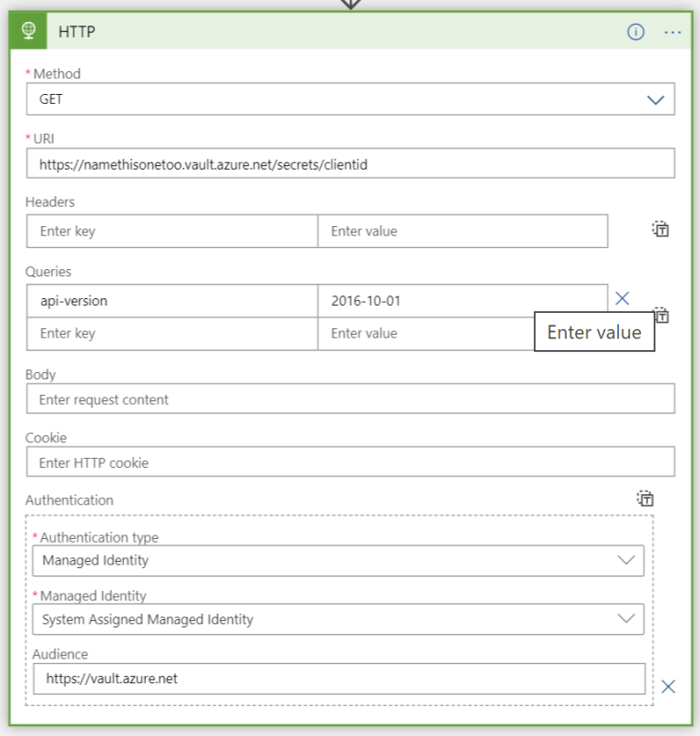
Task: Switch Authentication to text view mode
Action: (645, 499)
